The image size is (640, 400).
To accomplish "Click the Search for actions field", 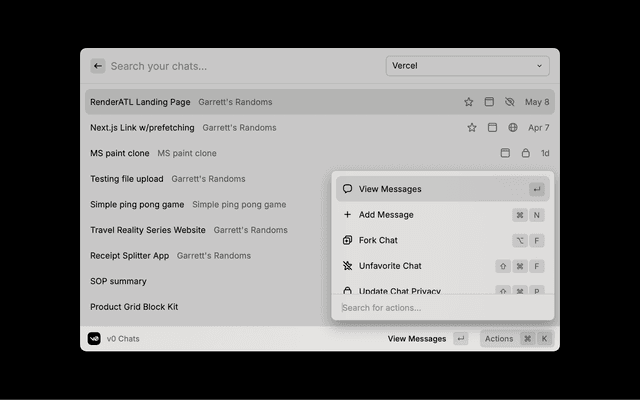I will (442, 308).
